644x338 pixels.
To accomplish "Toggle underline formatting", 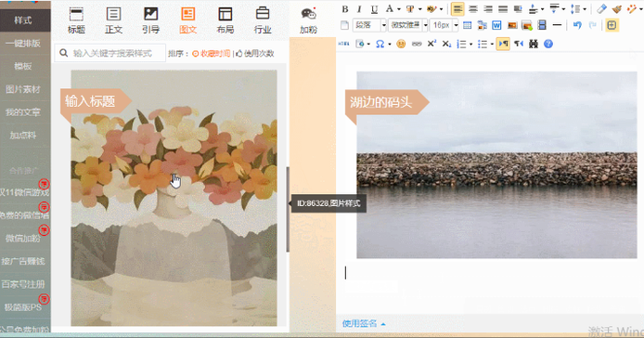I will tap(374, 8).
